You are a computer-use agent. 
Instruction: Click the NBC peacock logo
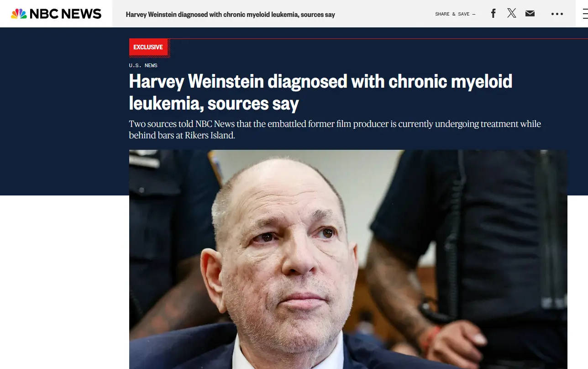(19, 14)
